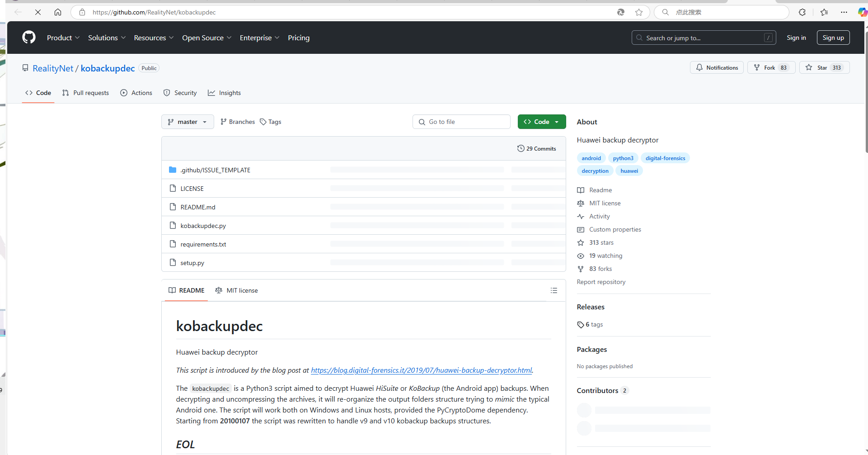Open the 29 Commits history
Image resolution: width=868 pixels, height=455 pixels.
[x=537, y=148]
